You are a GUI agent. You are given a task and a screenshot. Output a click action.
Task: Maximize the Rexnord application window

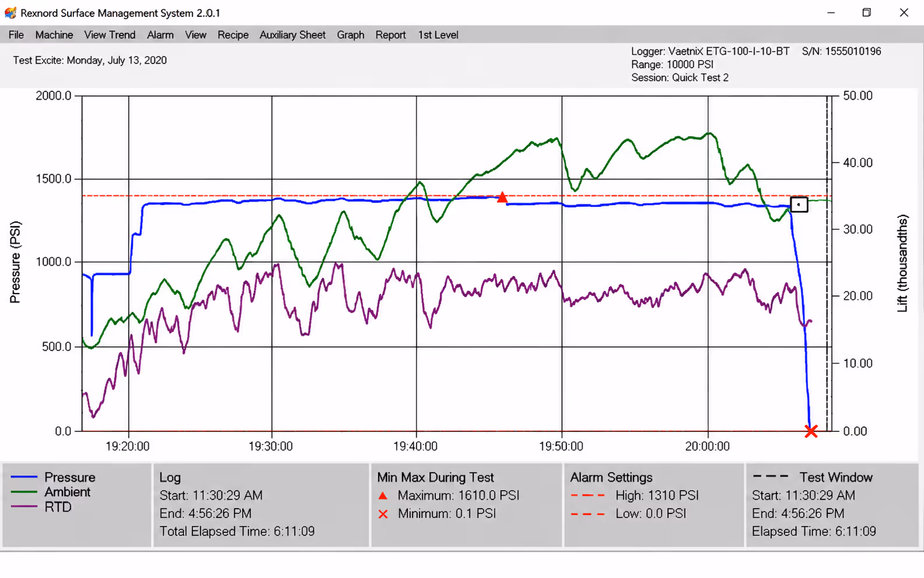coord(867,13)
